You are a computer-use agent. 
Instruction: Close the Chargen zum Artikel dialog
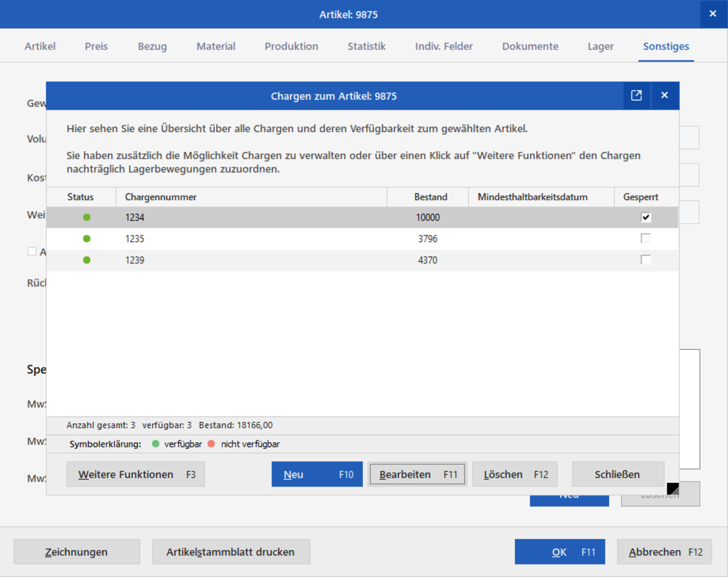[x=665, y=96]
